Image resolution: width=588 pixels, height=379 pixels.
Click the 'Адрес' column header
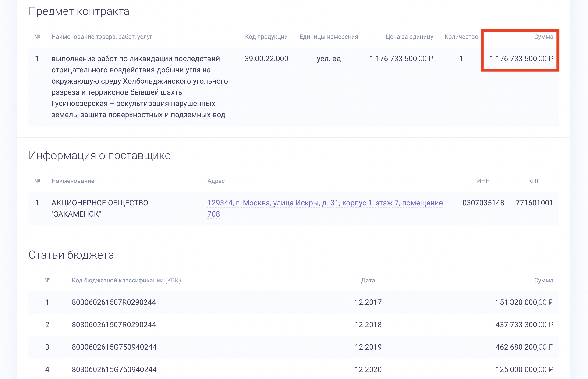point(216,181)
